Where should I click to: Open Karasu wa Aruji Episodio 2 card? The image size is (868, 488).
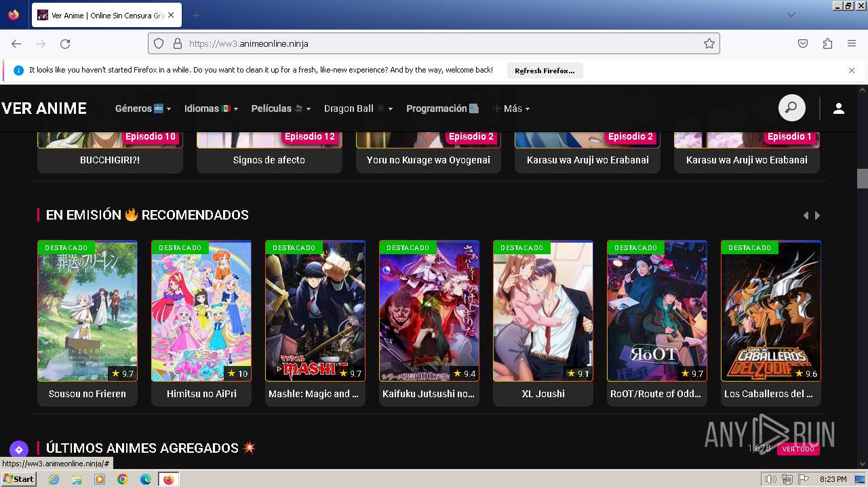coord(588,152)
